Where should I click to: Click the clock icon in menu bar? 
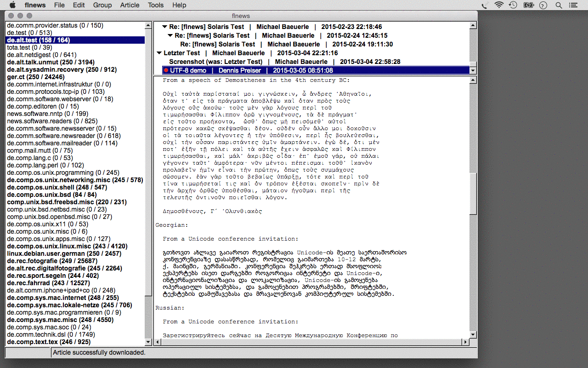pyautogui.click(x=543, y=5)
